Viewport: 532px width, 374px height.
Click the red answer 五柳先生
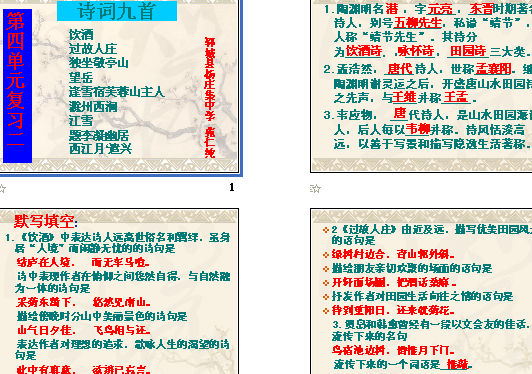pyautogui.click(x=418, y=23)
